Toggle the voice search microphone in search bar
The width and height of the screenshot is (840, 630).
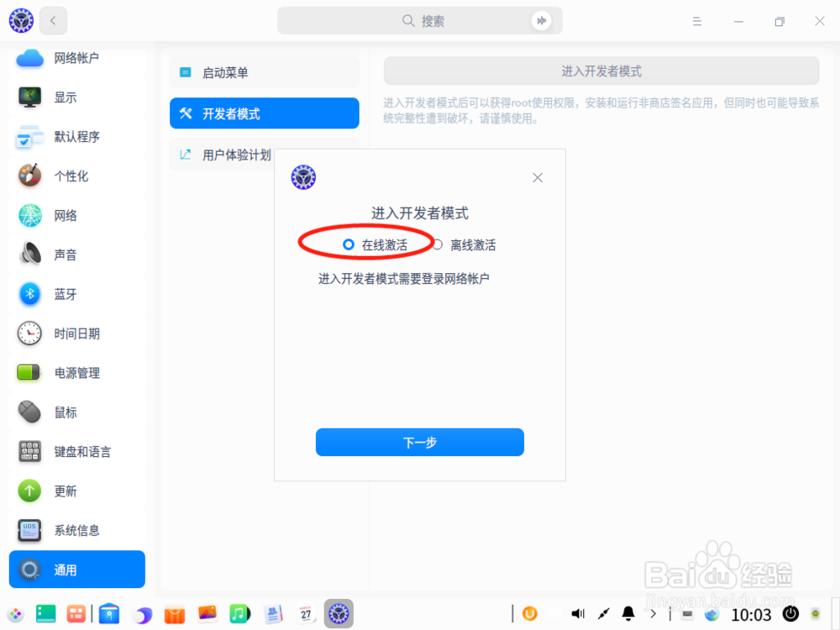pyautogui.click(x=543, y=20)
